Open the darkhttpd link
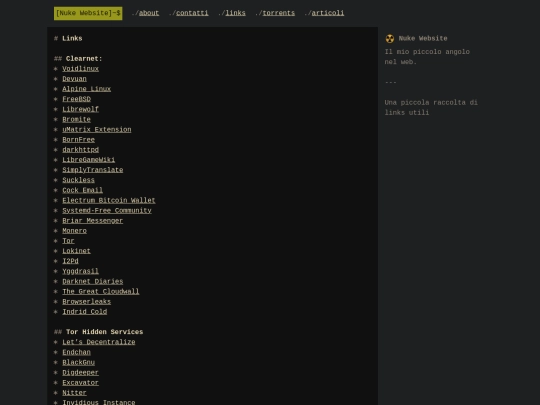 [x=80, y=150]
